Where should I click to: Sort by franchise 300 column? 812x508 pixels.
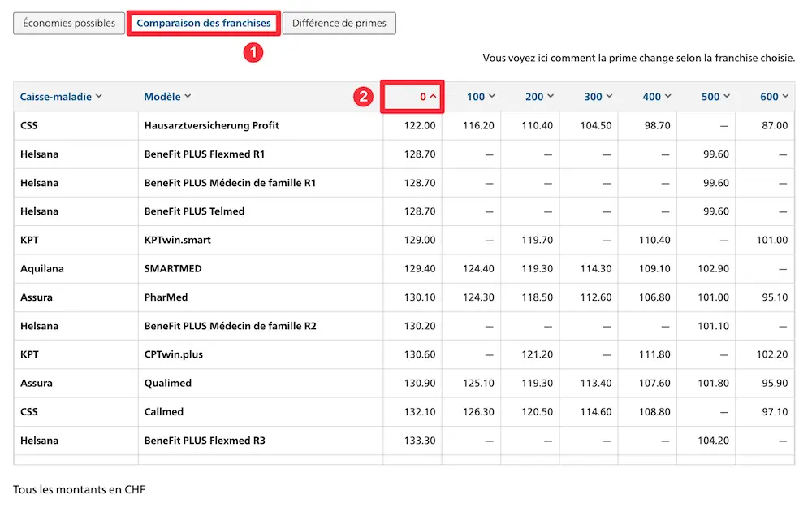click(x=598, y=97)
